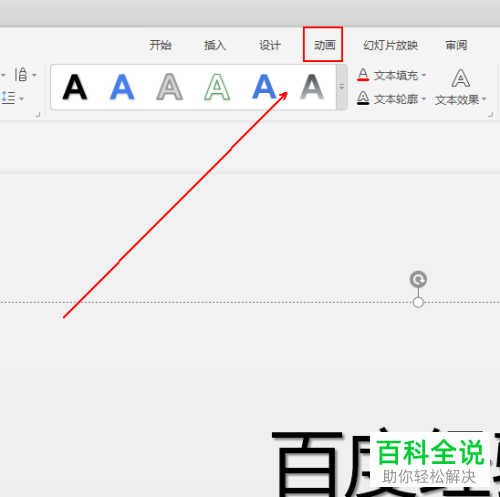Click the text box rotation handle

point(418,279)
